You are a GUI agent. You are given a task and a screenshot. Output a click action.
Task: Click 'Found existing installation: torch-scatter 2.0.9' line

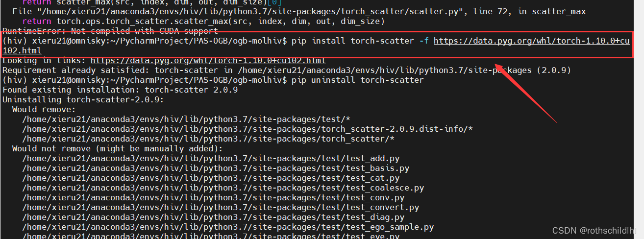[x=120, y=90]
